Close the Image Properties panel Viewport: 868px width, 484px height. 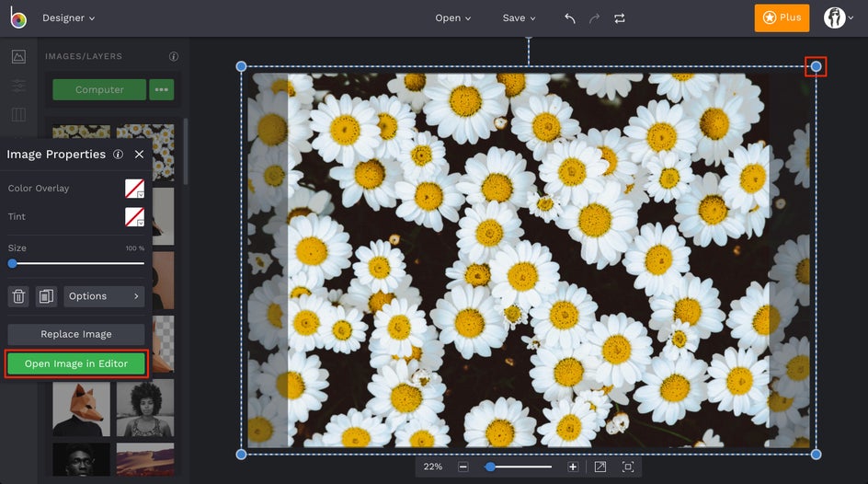(139, 155)
